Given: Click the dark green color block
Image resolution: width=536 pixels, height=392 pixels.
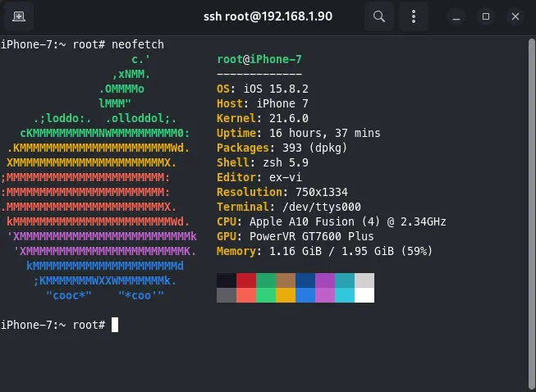Looking at the screenshot, I should coord(266,280).
